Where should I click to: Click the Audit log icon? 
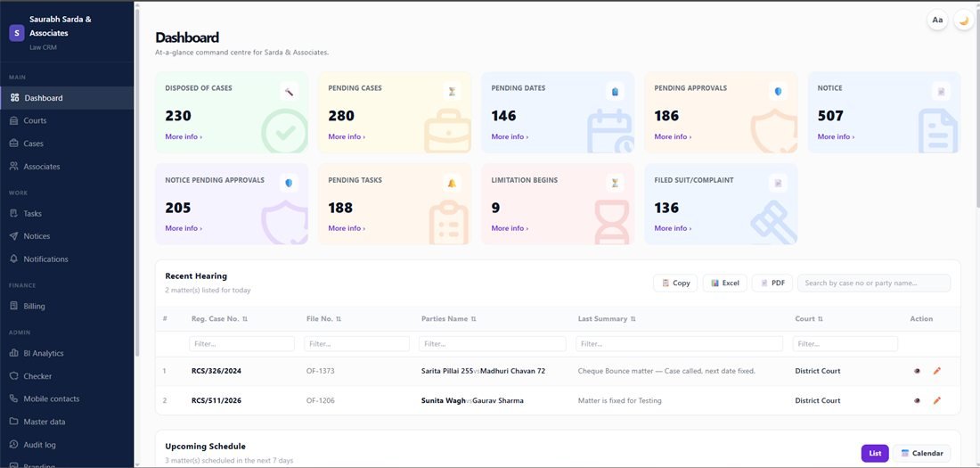pyautogui.click(x=13, y=445)
